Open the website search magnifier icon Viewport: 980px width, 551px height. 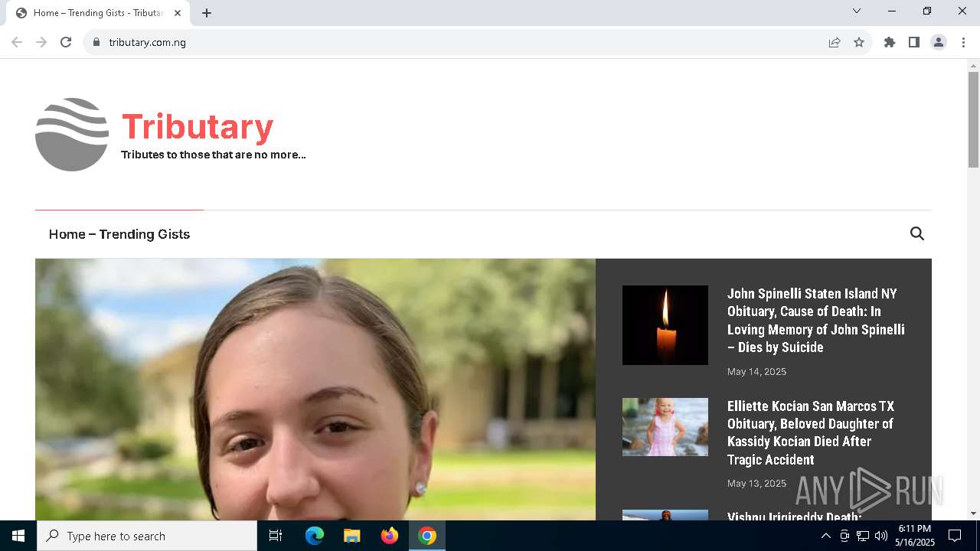[916, 234]
